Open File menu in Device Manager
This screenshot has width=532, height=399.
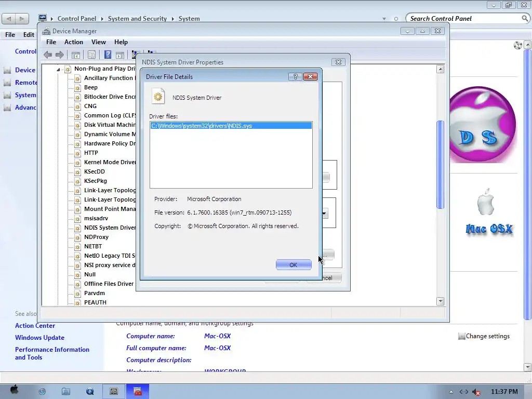pyautogui.click(x=51, y=42)
